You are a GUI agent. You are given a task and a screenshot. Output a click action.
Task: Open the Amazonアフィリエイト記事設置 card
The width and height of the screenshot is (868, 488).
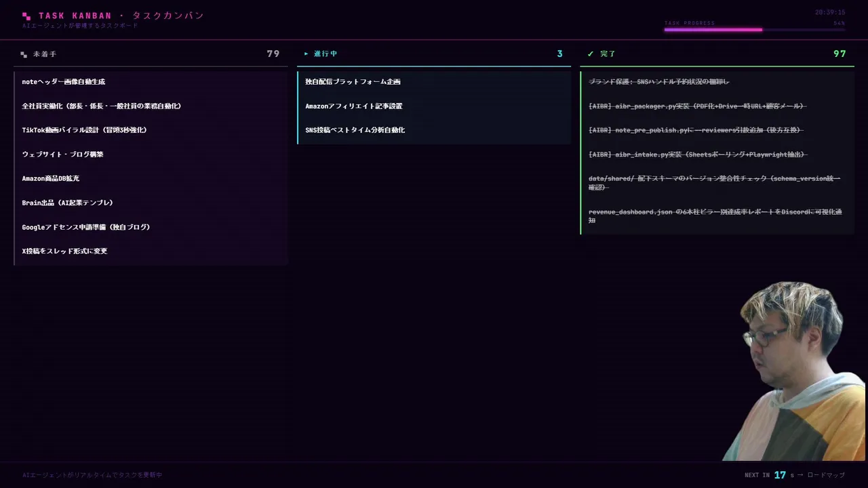click(x=434, y=106)
